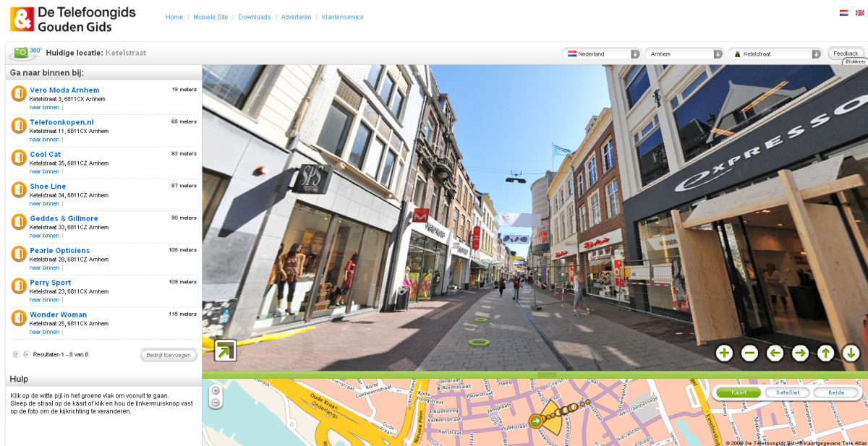Open the Home menu link

point(174,17)
